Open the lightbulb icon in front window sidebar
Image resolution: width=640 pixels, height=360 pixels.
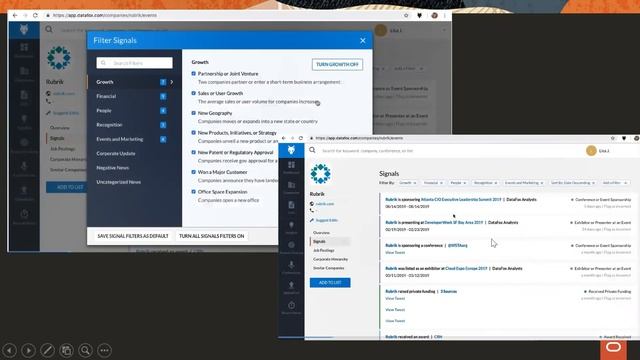291,225
